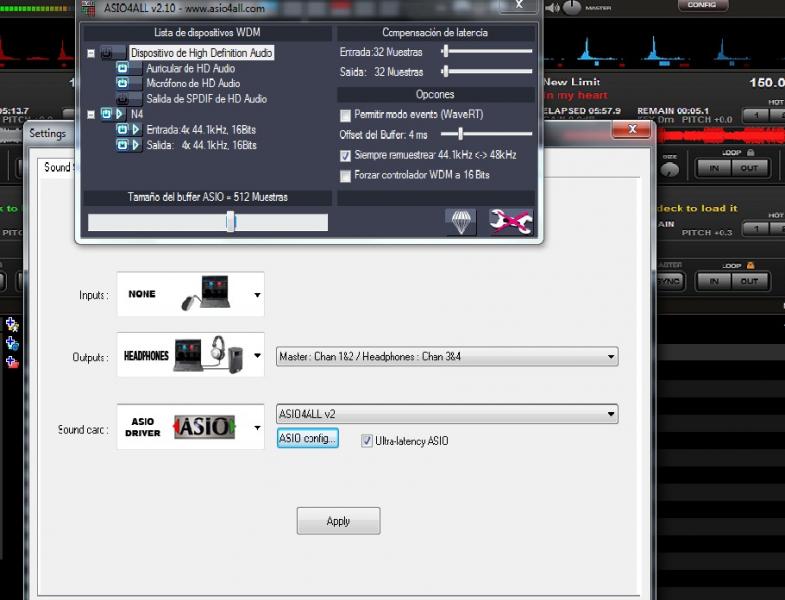The height and width of the screenshot is (600, 785).
Task: Select the Auricular de HD Audio row
Action: 191,68
